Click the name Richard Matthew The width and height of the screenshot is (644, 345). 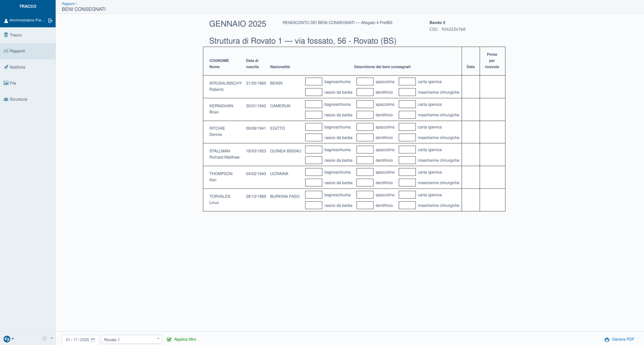pyautogui.click(x=224, y=157)
